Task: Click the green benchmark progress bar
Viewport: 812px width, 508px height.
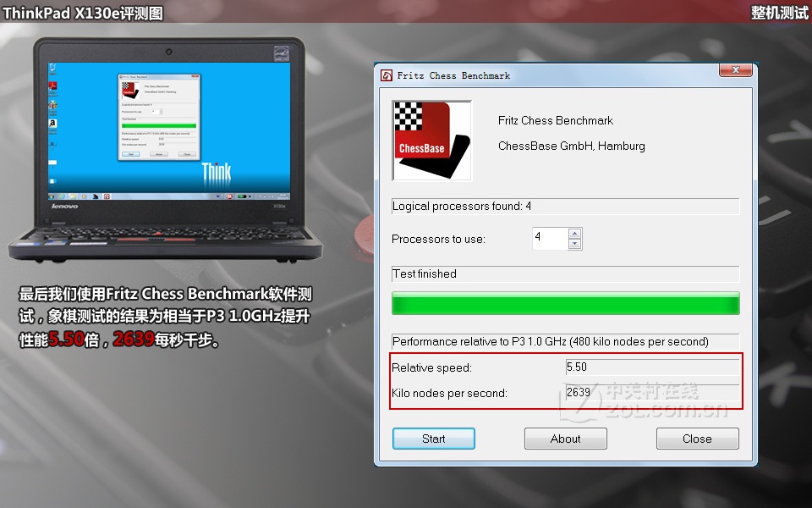Action: tap(565, 303)
